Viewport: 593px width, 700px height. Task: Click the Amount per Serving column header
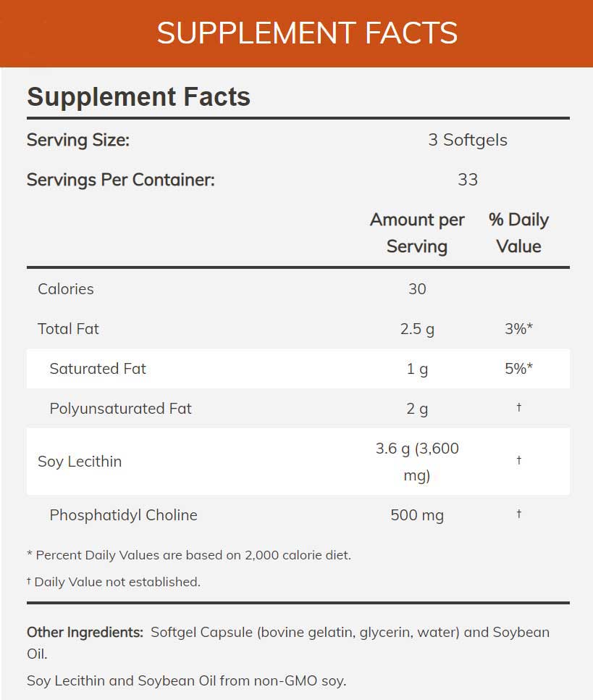[417, 233]
